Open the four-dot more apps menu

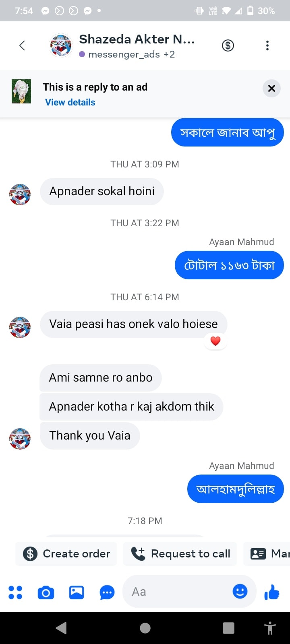point(15,592)
